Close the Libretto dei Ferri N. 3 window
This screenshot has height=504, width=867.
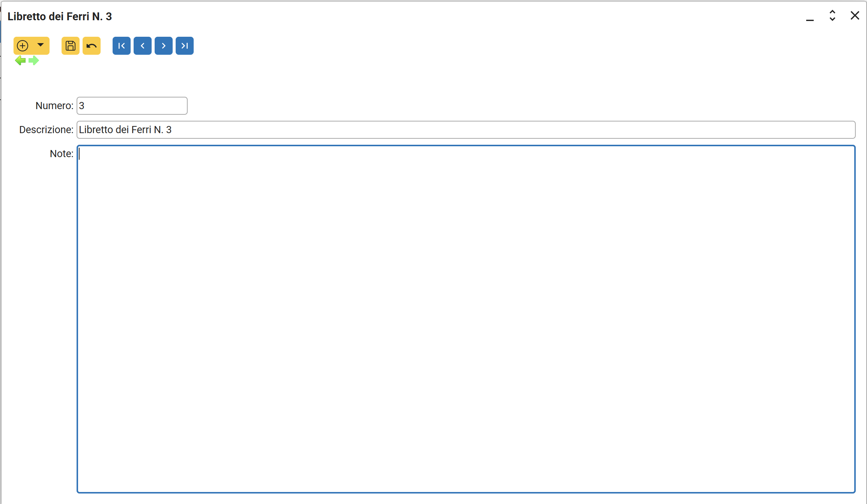(855, 16)
